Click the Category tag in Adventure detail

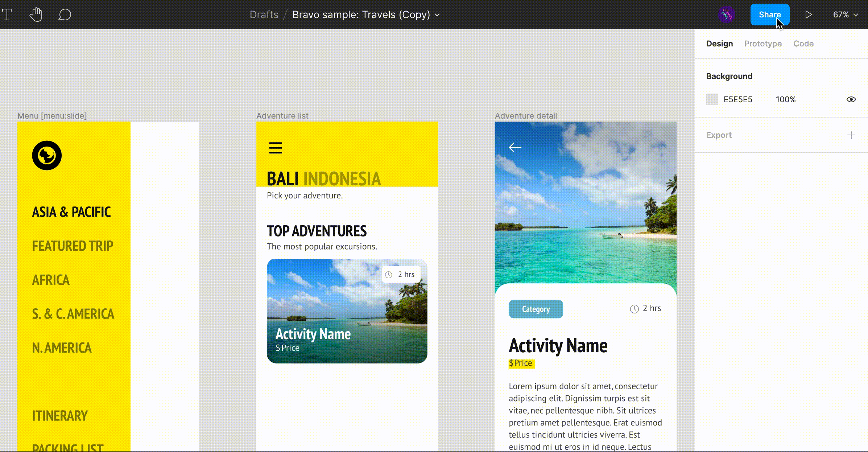coord(536,309)
